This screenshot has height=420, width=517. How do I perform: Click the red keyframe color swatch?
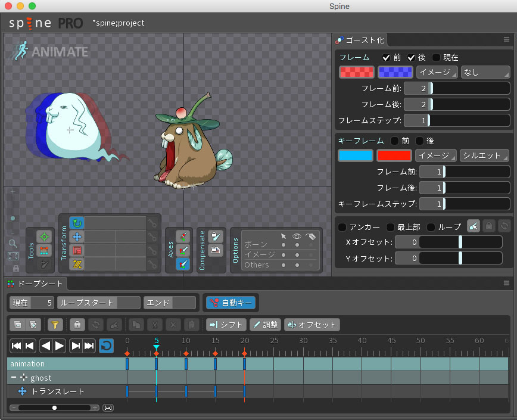394,155
